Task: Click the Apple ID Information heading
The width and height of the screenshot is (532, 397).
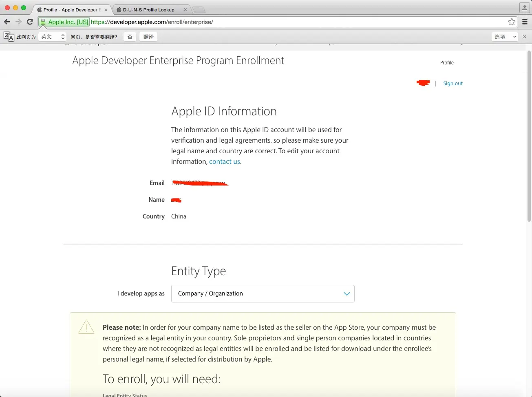Action: [x=224, y=111]
